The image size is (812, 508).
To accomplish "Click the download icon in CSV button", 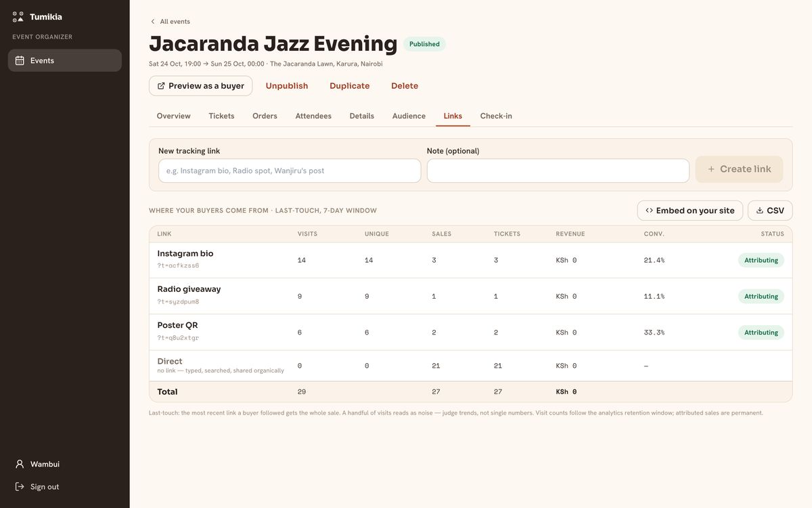I will point(760,211).
